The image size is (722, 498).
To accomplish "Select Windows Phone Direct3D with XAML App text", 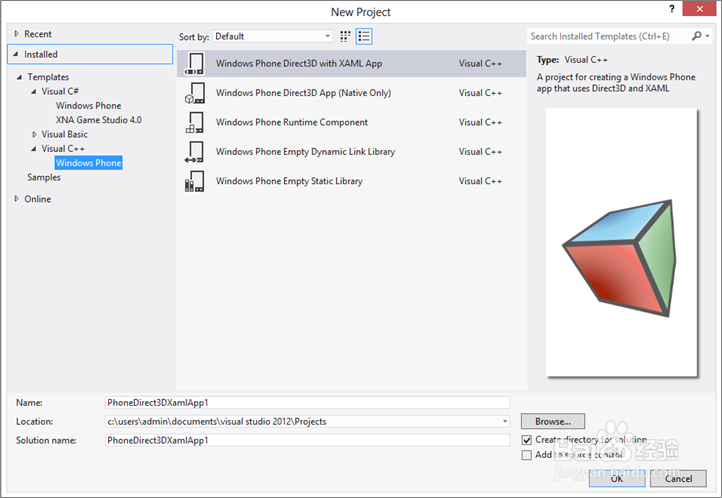I will point(299,64).
